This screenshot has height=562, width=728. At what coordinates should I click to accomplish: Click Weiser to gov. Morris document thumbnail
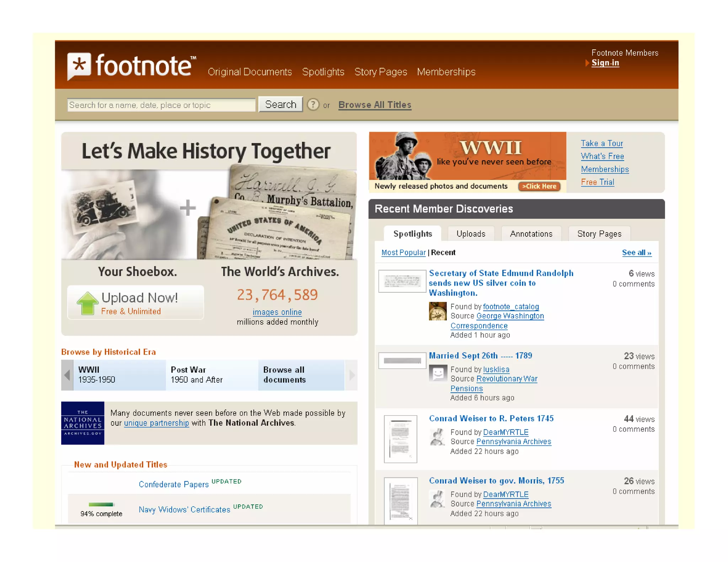400,501
